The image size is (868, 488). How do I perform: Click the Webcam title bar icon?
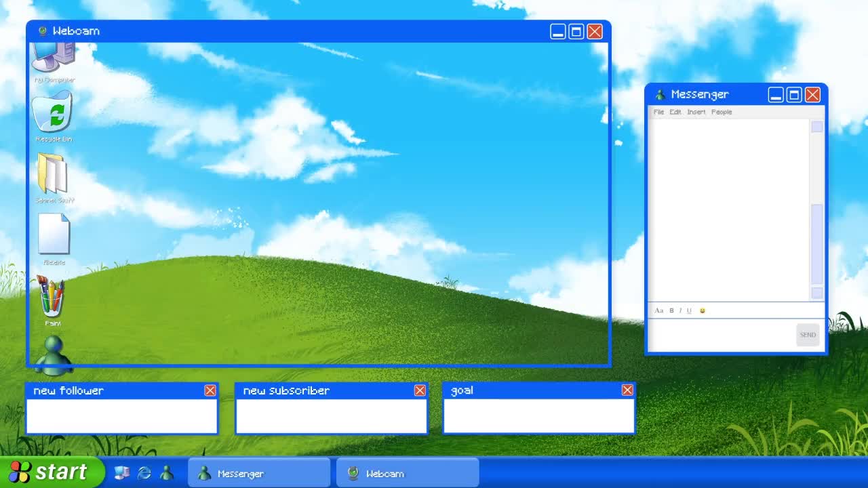[x=43, y=31]
